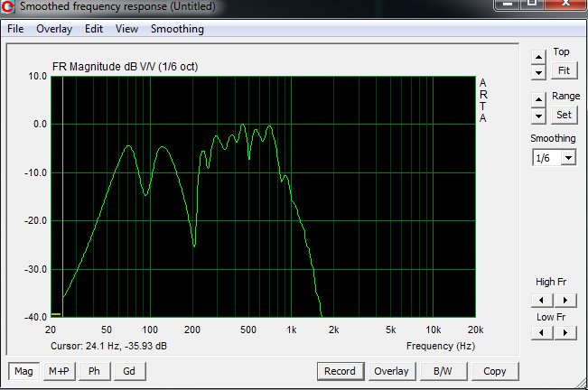This screenshot has width=588, height=390.
Task: Click the 500 frequency axis label
Action: [248, 330]
